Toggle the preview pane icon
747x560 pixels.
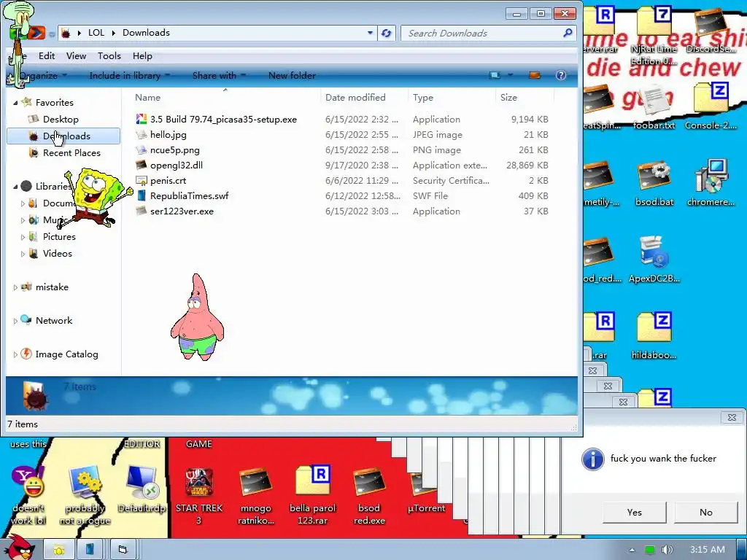[535, 75]
